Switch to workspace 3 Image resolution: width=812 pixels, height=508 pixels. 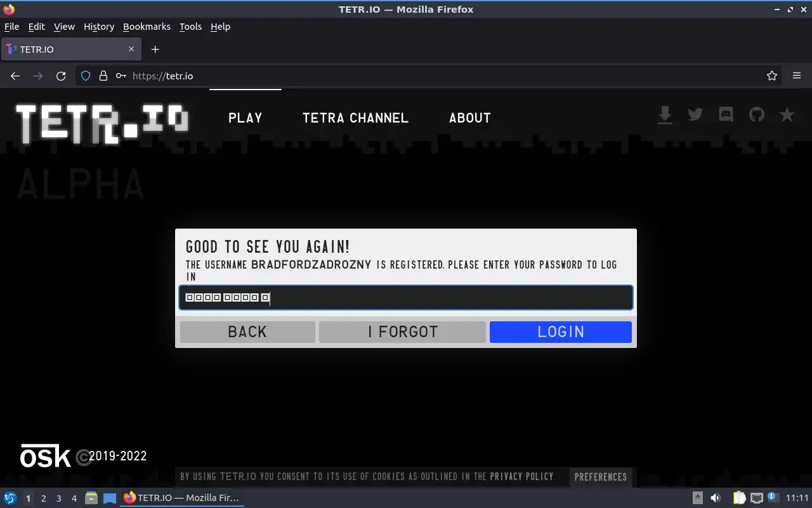point(59,498)
